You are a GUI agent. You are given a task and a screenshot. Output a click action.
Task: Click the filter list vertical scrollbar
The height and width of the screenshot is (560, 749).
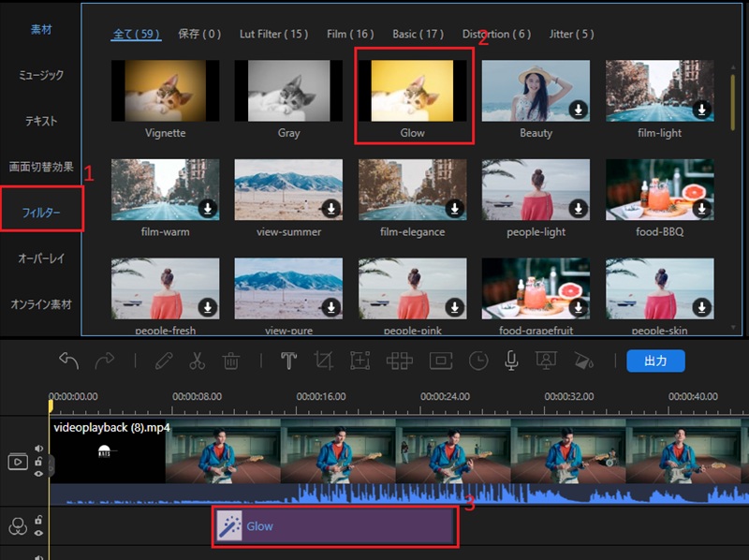[733, 102]
